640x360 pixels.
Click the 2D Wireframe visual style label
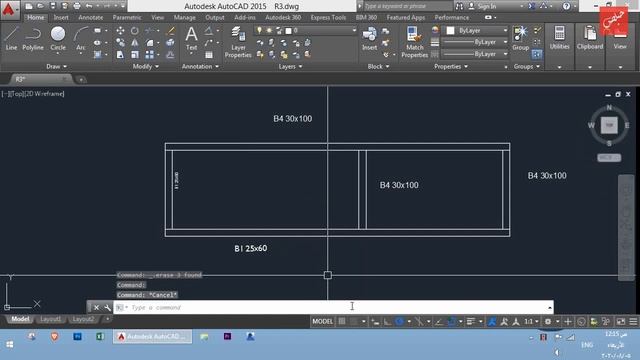point(43,93)
